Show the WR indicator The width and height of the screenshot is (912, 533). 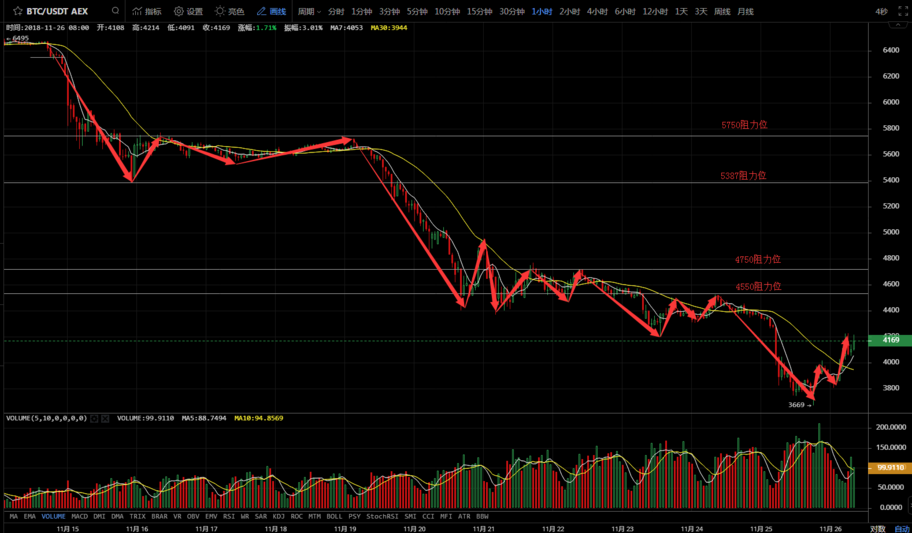click(x=245, y=516)
